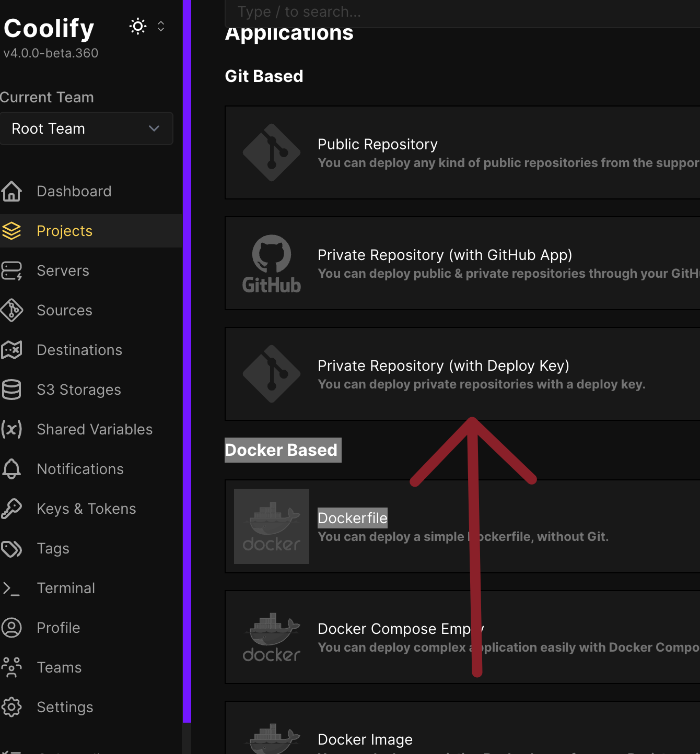The height and width of the screenshot is (754, 700).
Task: Click the Docker Compose whale icon
Action: [272, 637]
